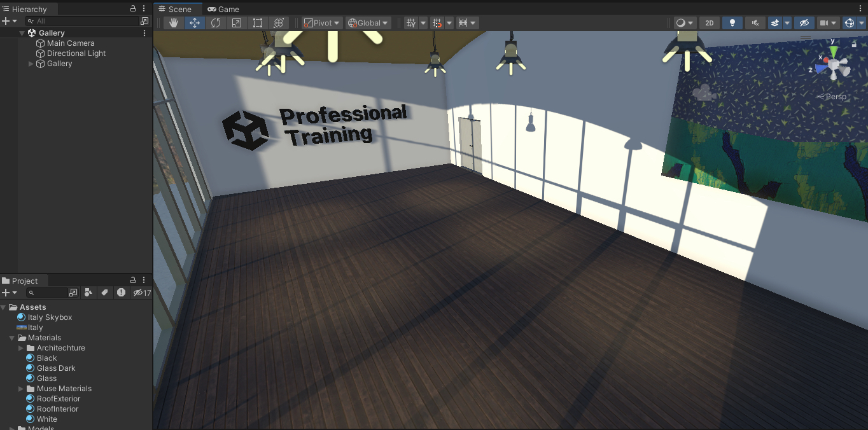The image size is (868, 430).
Task: Toggle scene visibility with the eye icon
Action: (x=804, y=22)
